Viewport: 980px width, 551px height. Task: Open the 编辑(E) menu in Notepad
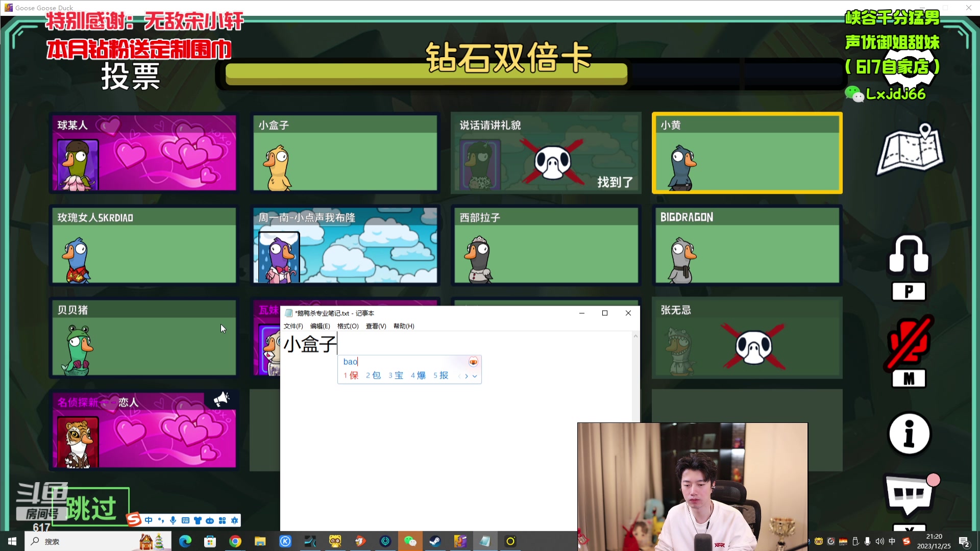(320, 326)
